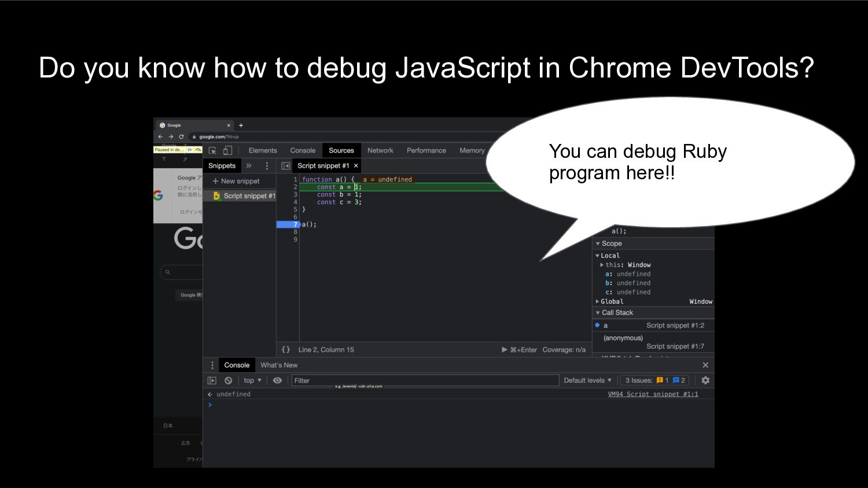Open the Elements panel tab
Image resolution: width=868 pixels, height=488 pixels.
point(263,150)
